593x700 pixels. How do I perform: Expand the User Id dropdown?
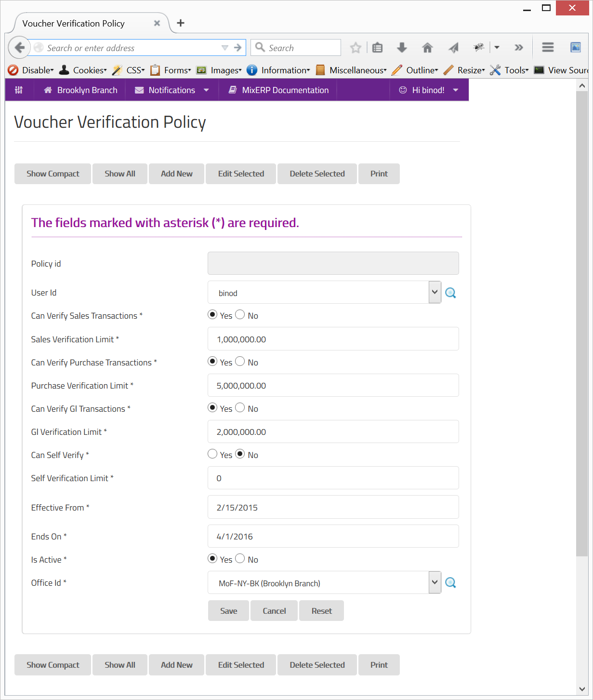pyautogui.click(x=435, y=292)
